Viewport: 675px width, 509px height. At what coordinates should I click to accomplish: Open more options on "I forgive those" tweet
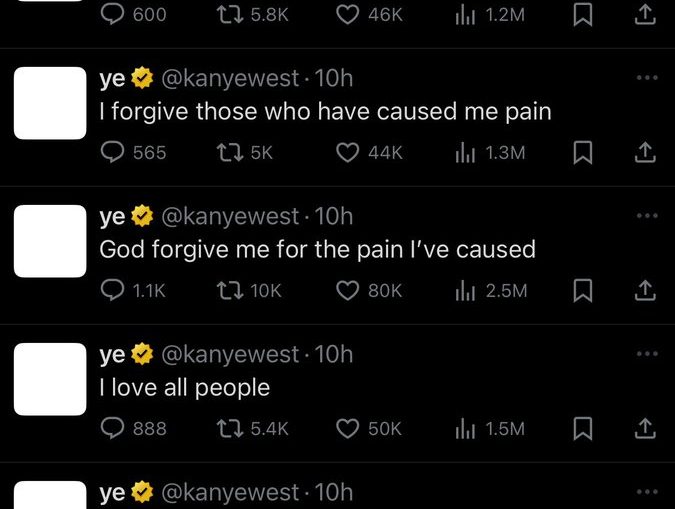click(x=647, y=78)
